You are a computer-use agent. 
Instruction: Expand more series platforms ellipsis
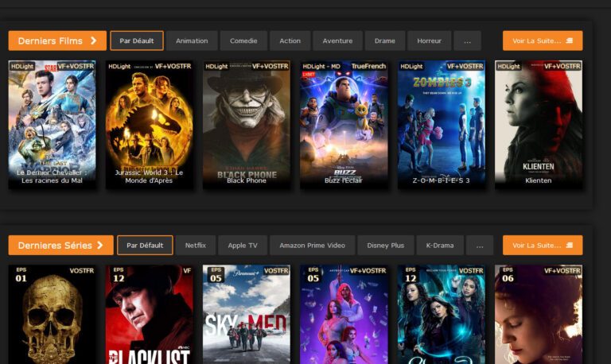click(480, 246)
